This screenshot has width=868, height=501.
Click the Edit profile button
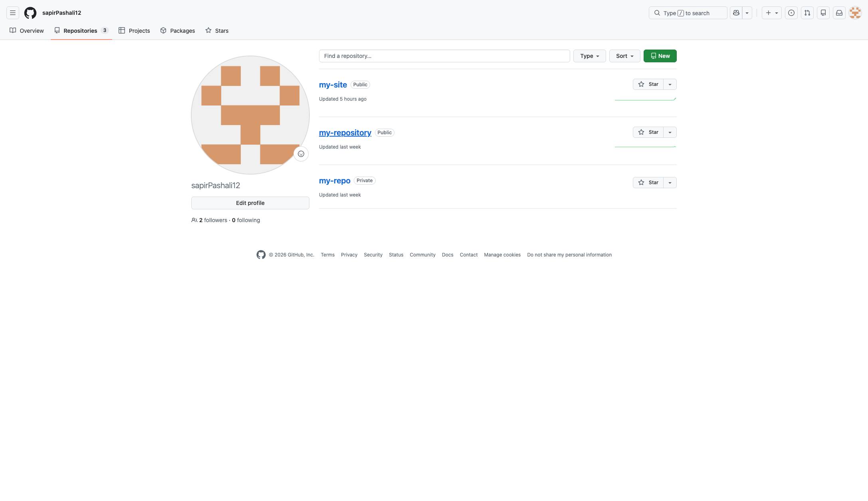pyautogui.click(x=250, y=203)
